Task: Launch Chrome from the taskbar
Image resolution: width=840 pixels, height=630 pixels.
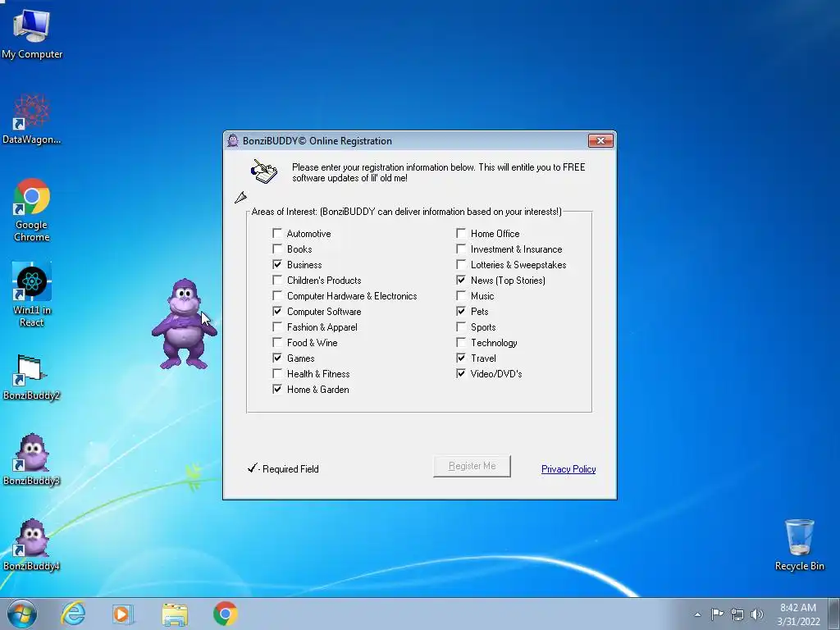Action: click(226, 614)
